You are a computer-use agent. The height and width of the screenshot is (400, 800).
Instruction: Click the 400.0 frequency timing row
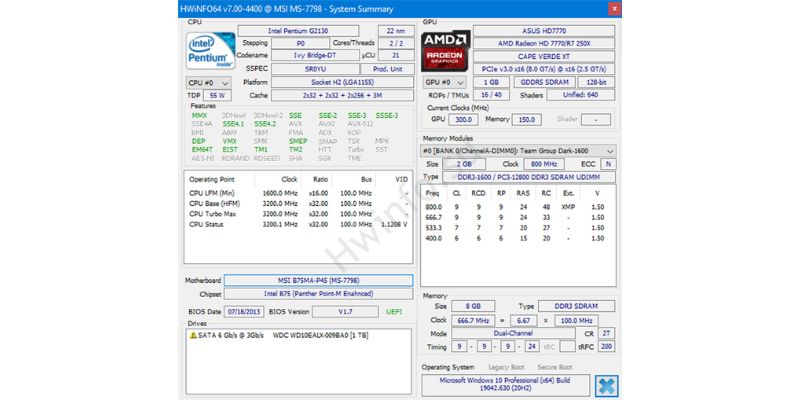518,238
